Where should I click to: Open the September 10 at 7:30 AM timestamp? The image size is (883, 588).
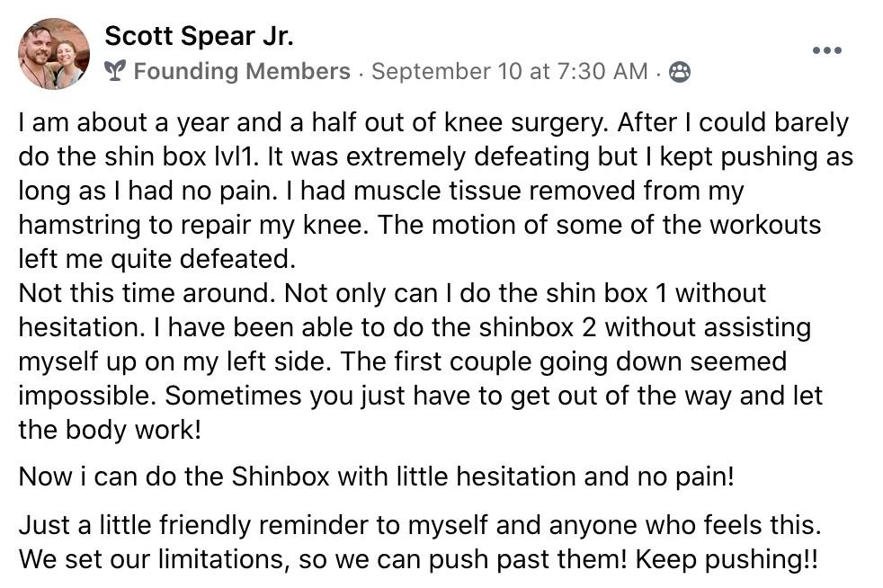click(x=509, y=71)
